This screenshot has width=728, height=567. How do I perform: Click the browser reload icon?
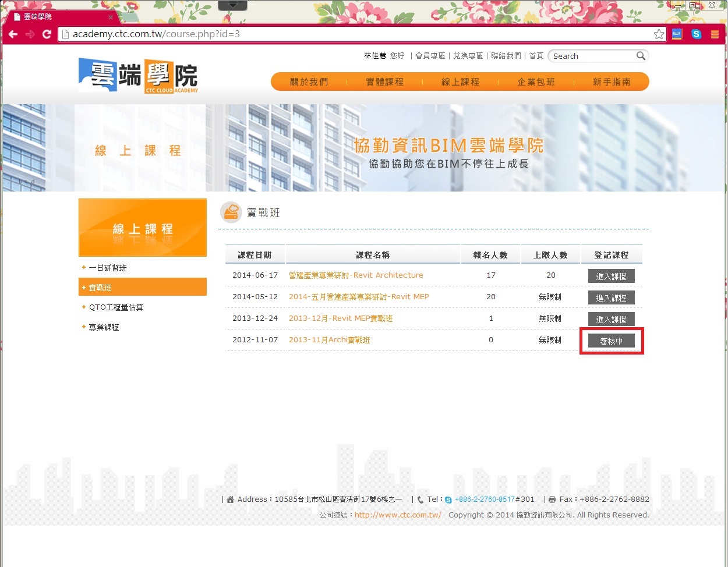47,34
